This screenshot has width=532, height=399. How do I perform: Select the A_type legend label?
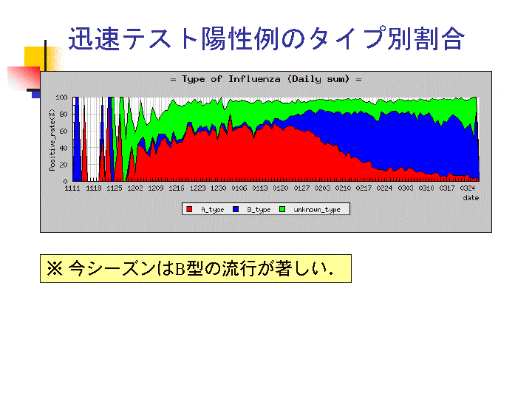212,210
